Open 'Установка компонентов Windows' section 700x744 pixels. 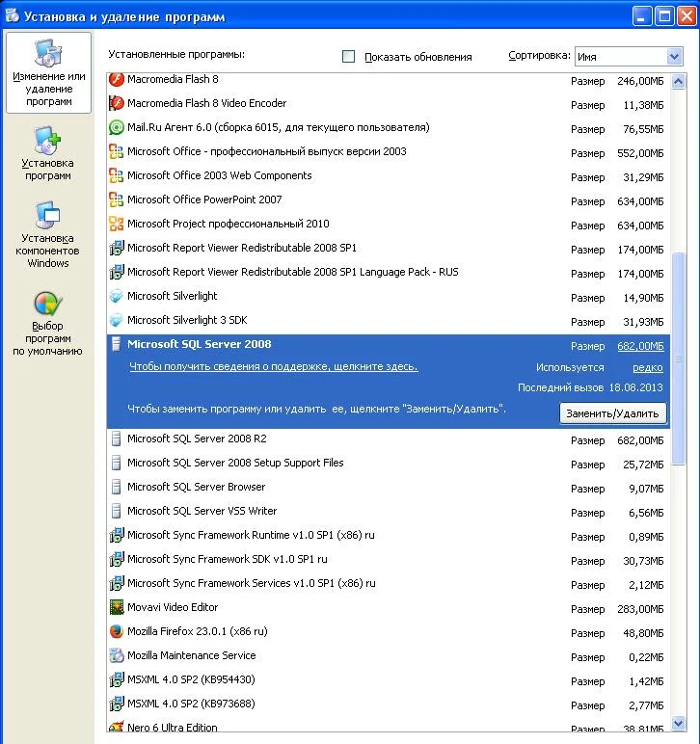coord(48,235)
